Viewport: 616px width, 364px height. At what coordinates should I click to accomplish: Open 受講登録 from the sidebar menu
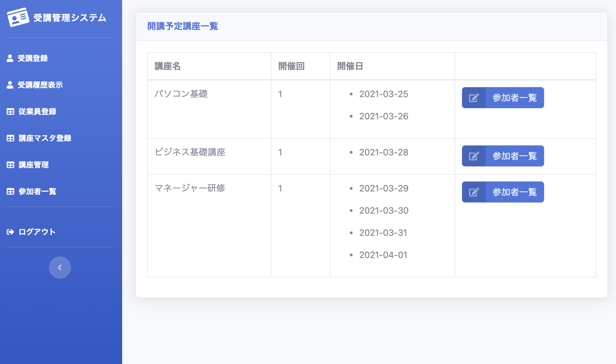coord(33,58)
